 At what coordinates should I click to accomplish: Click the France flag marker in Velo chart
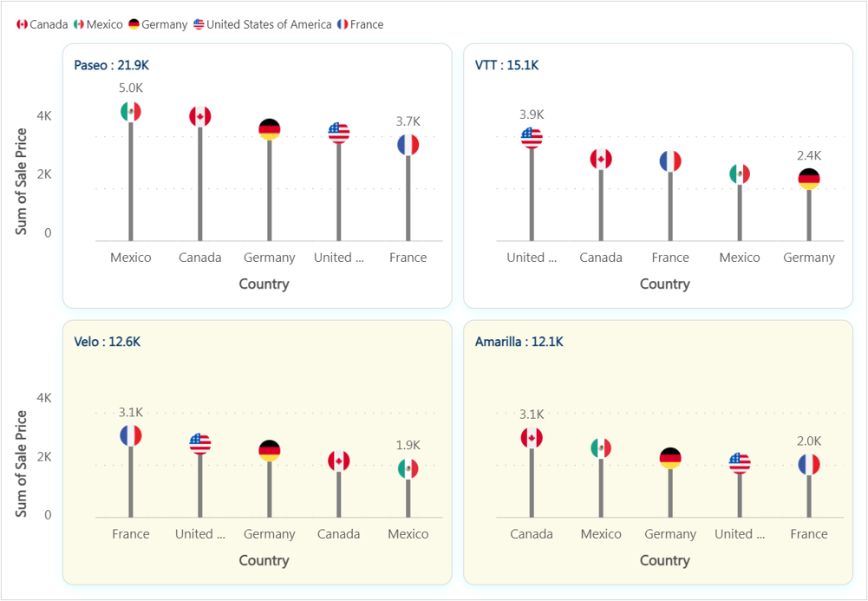pos(131,435)
